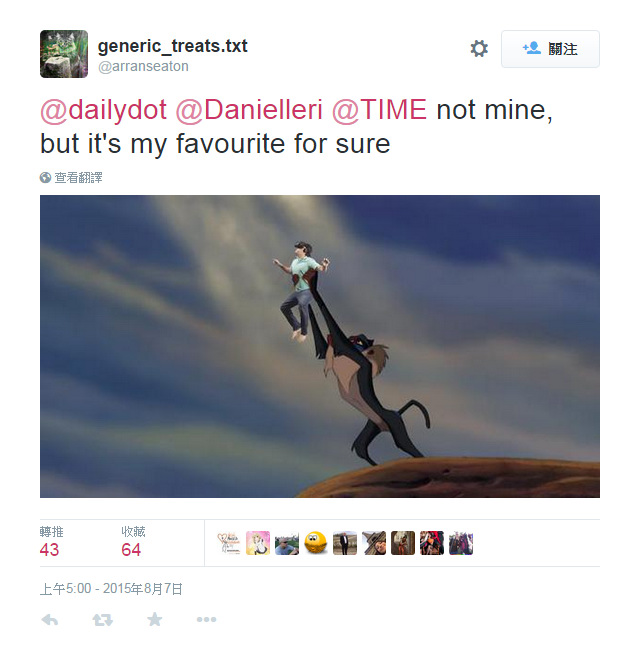The height and width of the screenshot is (660, 640).
Task: Favorite the tweet with star icon
Action: (155, 619)
